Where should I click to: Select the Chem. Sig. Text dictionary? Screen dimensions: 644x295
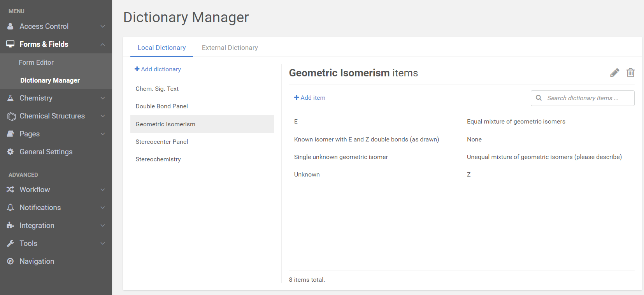pos(202,88)
